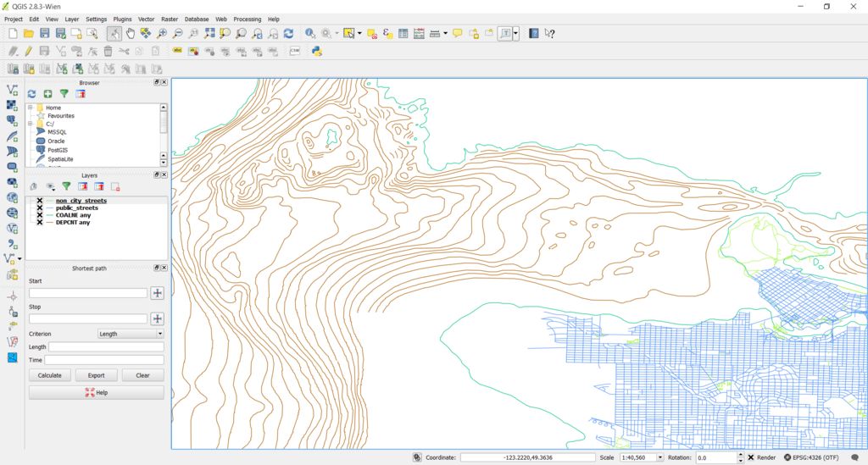Select the Pan Map hand tool

click(130, 33)
